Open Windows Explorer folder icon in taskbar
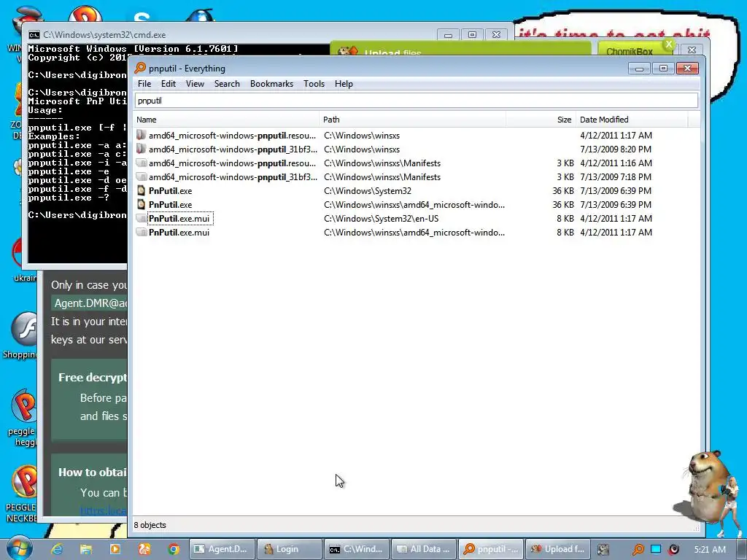Image resolution: width=747 pixels, height=560 pixels. tap(86, 549)
